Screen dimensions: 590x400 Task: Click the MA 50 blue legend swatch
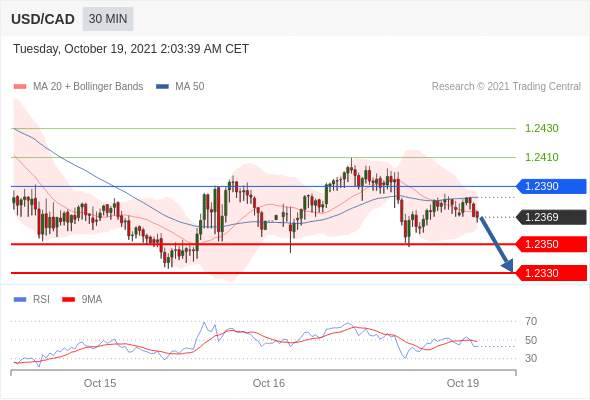pyautogui.click(x=162, y=87)
